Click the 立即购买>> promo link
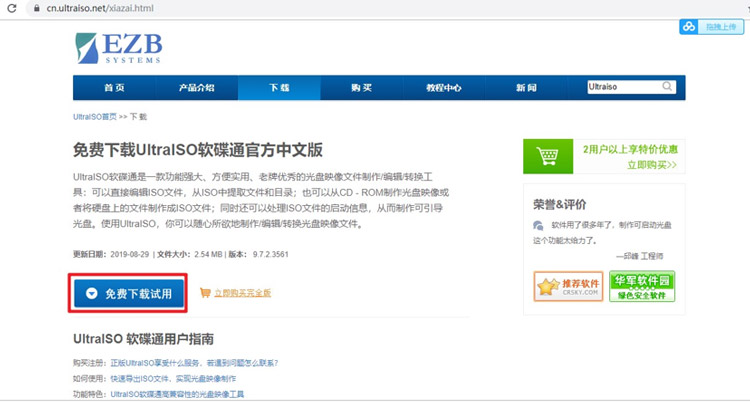This screenshot has height=403, width=750. point(652,165)
